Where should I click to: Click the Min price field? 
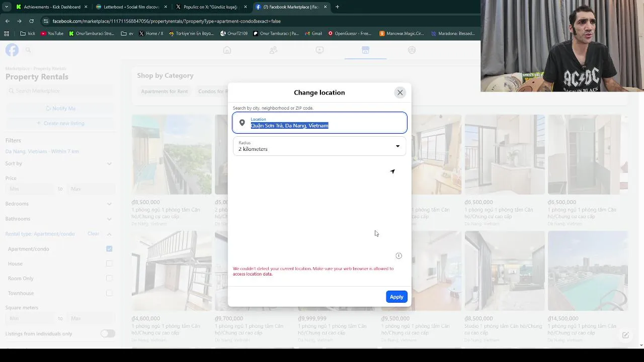coord(29,189)
